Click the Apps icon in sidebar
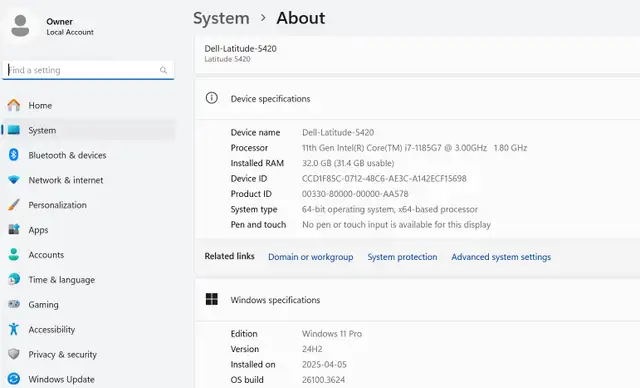This screenshot has height=388, width=640. 13,230
